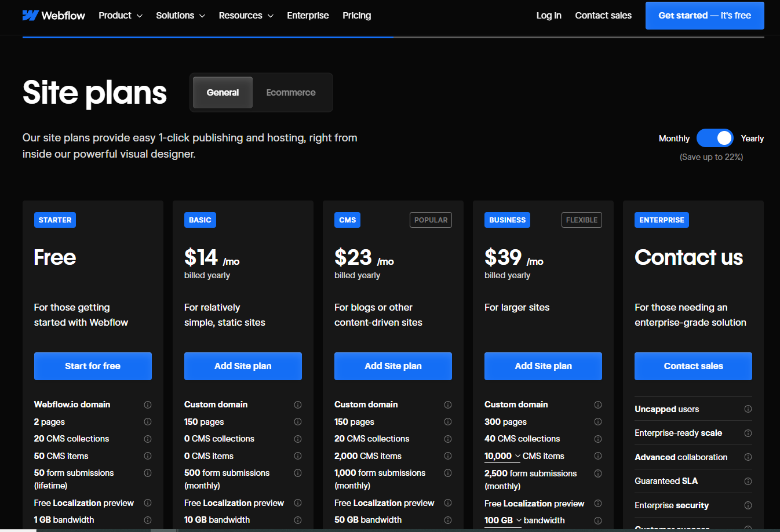Go to Log in
The width and height of the screenshot is (780, 532).
click(549, 16)
